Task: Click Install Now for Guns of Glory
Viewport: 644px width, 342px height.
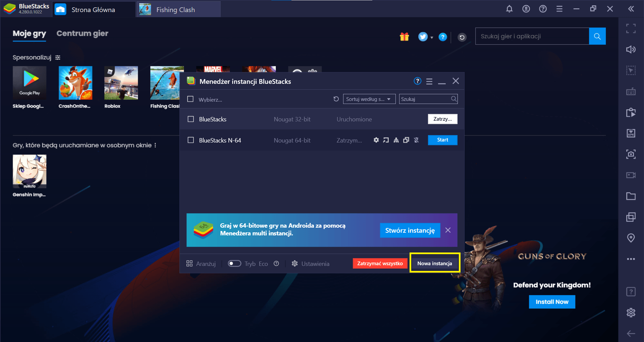Action: tap(552, 302)
